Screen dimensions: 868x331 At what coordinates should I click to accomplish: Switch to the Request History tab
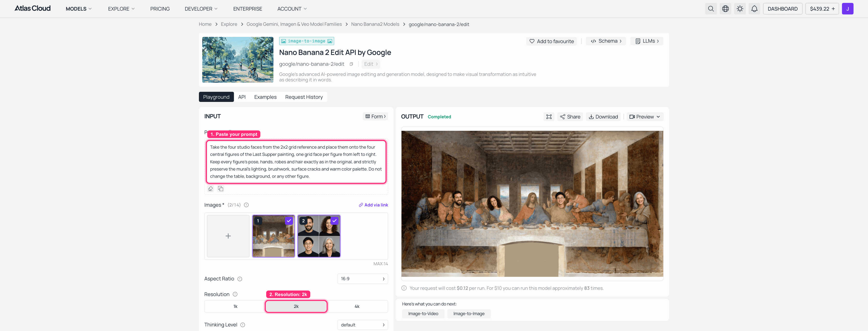coord(304,97)
